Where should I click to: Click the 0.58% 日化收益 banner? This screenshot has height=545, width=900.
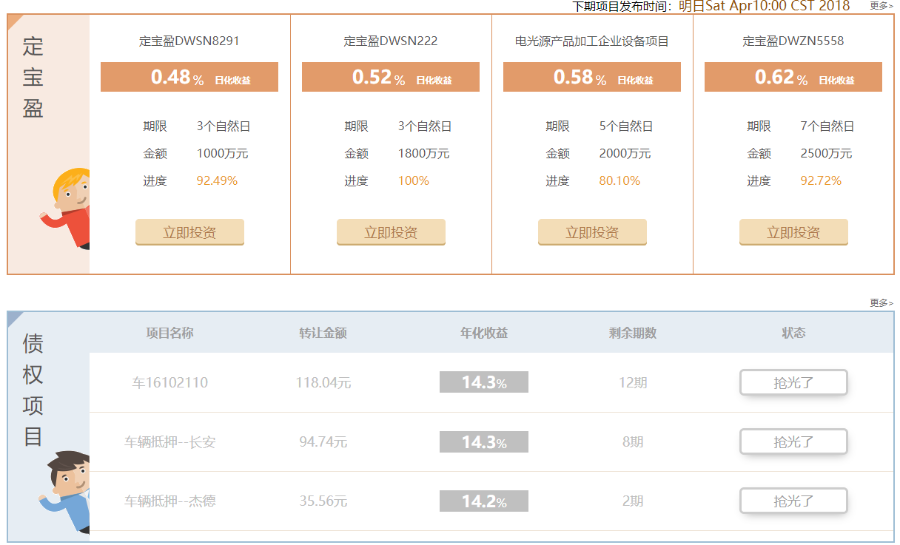tap(592, 77)
